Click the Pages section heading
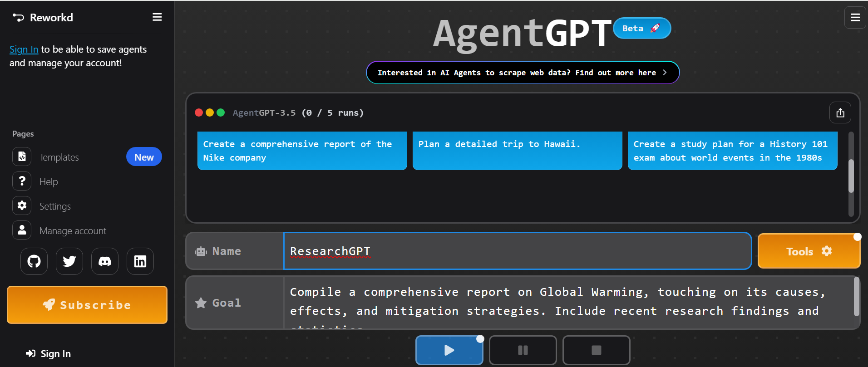Image resolution: width=868 pixels, height=367 pixels. click(x=23, y=134)
